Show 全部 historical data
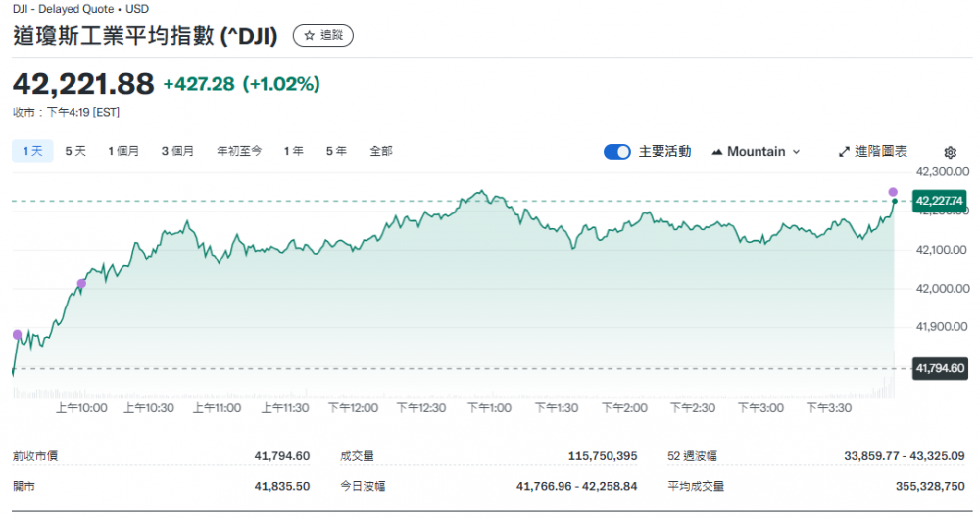This screenshot has width=980, height=518. 381,151
